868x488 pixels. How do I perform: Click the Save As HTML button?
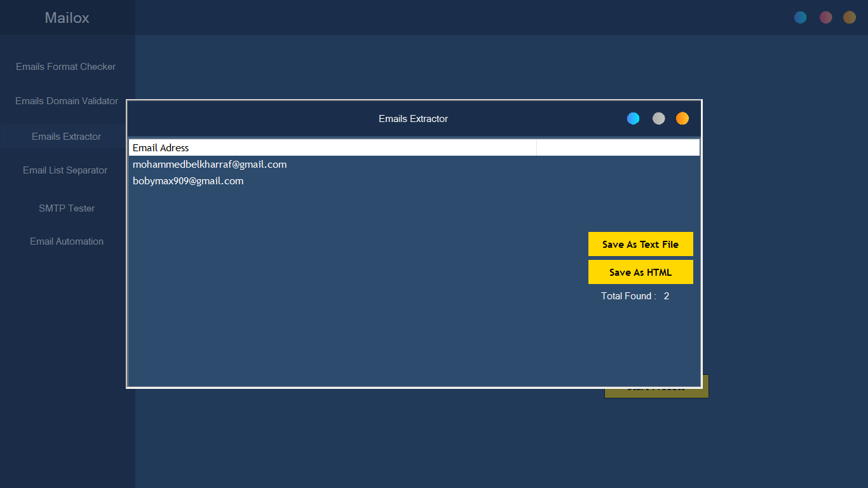pyautogui.click(x=641, y=272)
